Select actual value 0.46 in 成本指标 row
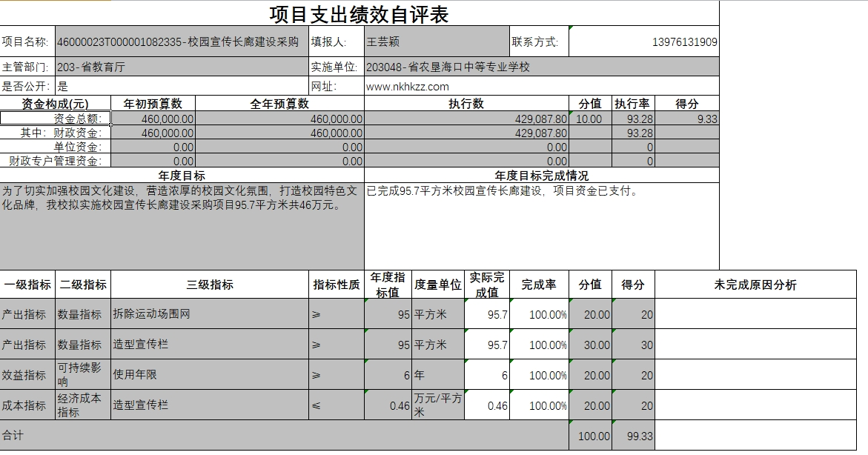 coord(487,405)
